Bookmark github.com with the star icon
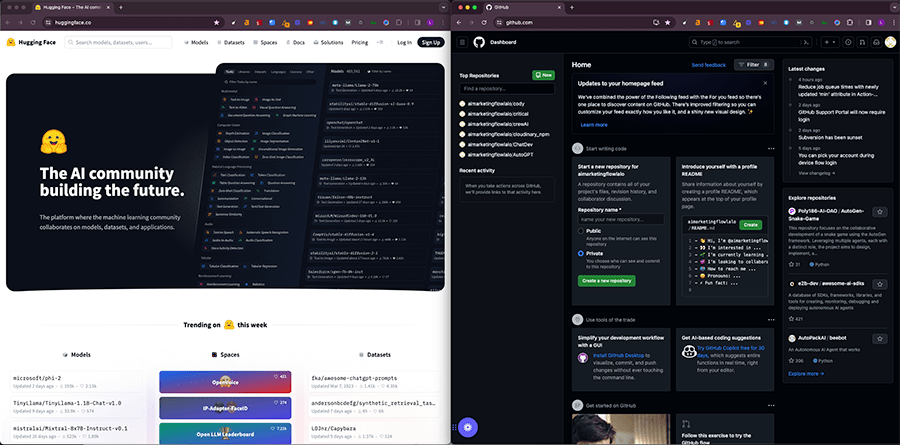 [x=668, y=22]
